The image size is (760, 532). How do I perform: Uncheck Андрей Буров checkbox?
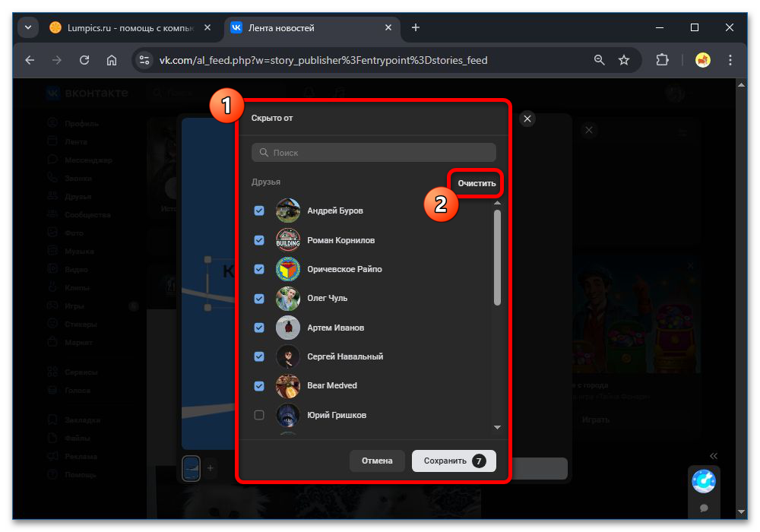tap(259, 211)
